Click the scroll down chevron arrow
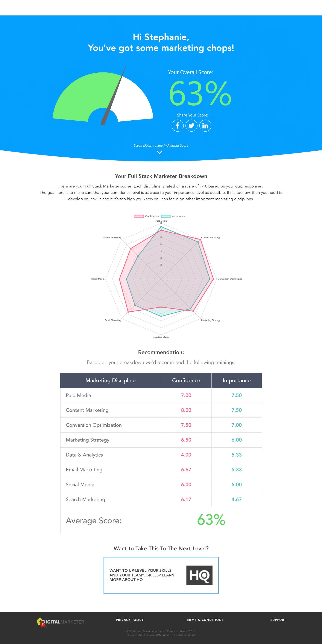 point(159,152)
